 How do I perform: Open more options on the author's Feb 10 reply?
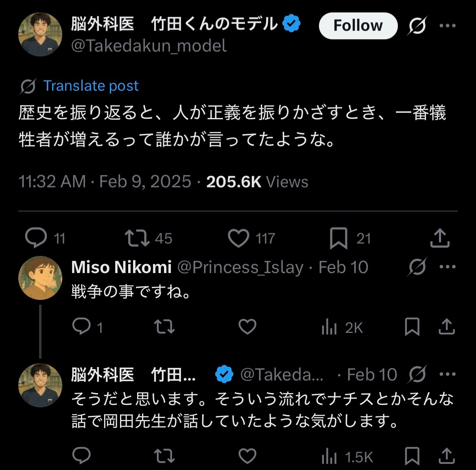tap(448, 374)
